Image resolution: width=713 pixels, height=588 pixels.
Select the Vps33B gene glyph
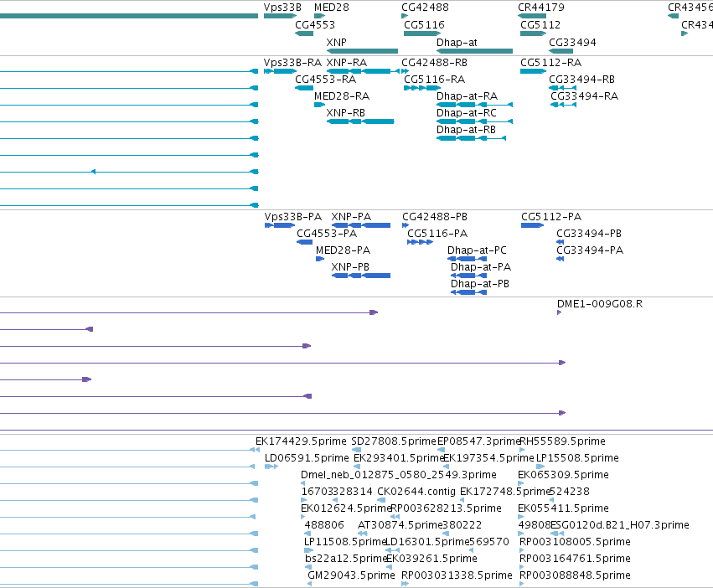280,16
